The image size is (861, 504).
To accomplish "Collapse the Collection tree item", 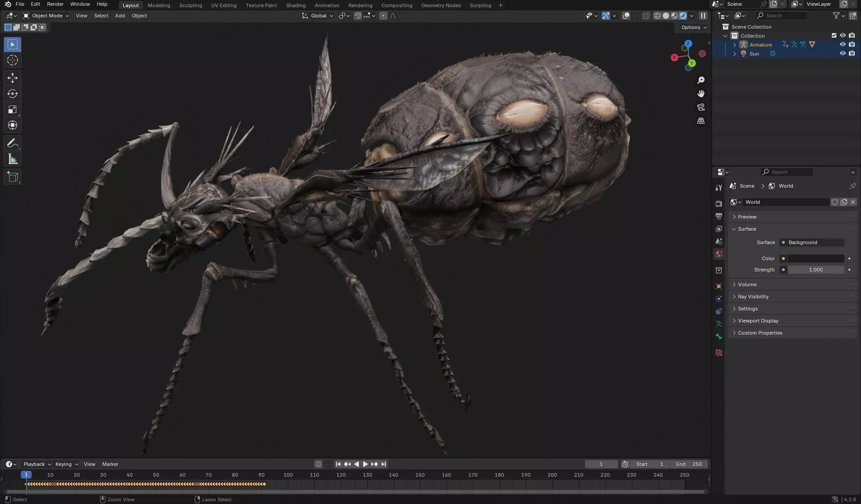I will pos(725,35).
